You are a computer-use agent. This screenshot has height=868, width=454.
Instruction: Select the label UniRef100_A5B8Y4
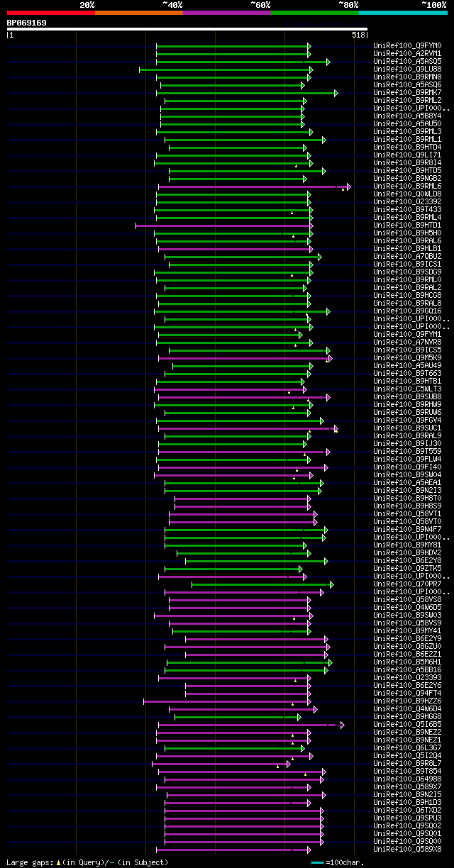(407, 116)
